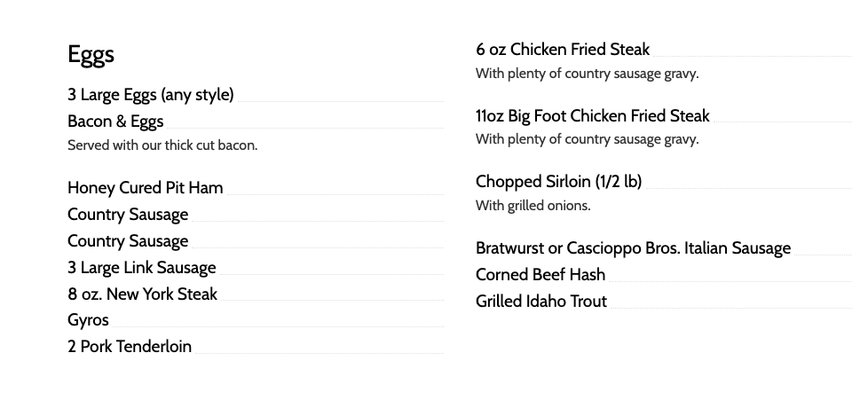The width and height of the screenshot is (868, 400).
Task: Pick Country Sausage directly below Honey Cured Pit Ham
Action: pos(128,215)
